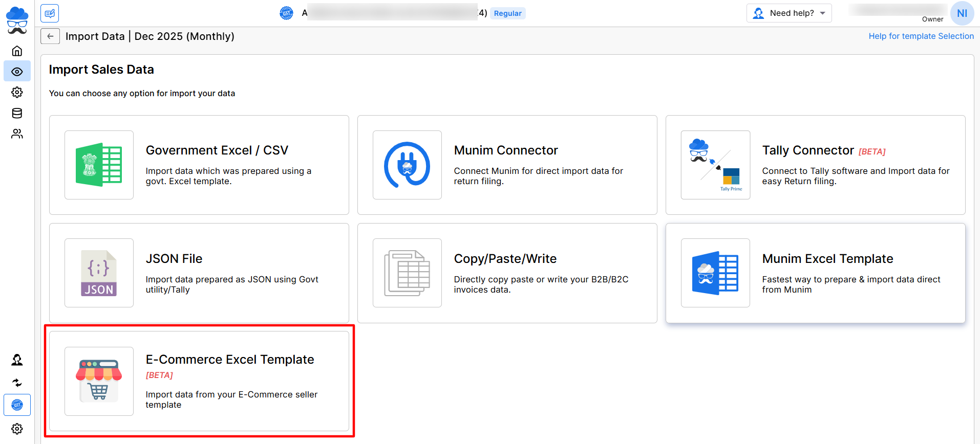This screenshot has width=980, height=444.
Task: Click the transfer arrows sidebar icon
Action: pyautogui.click(x=17, y=383)
